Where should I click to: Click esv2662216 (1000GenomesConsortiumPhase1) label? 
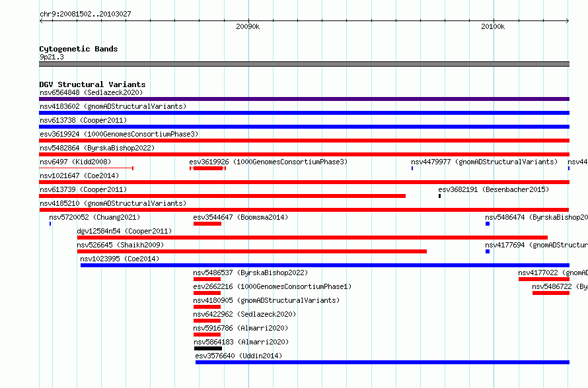(272, 286)
